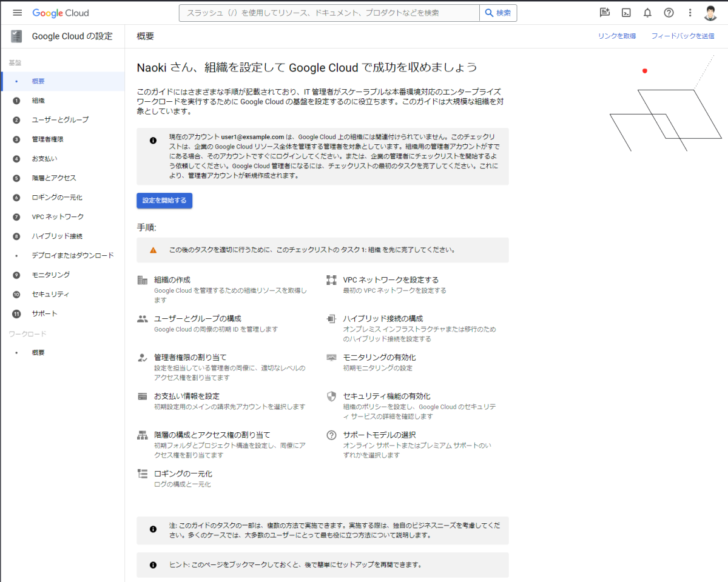Select step 1 組織 in sidebar
728x582 pixels.
click(x=62, y=101)
